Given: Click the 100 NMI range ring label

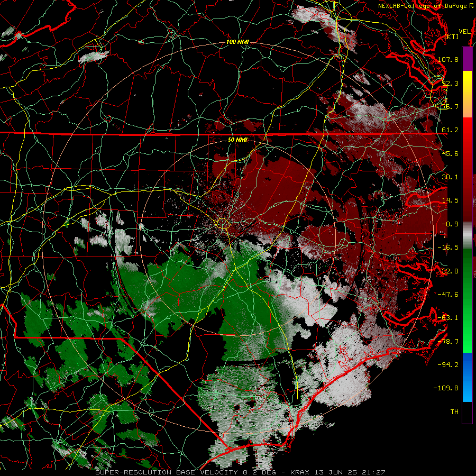Looking at the screenshot, I should [237, 42].
